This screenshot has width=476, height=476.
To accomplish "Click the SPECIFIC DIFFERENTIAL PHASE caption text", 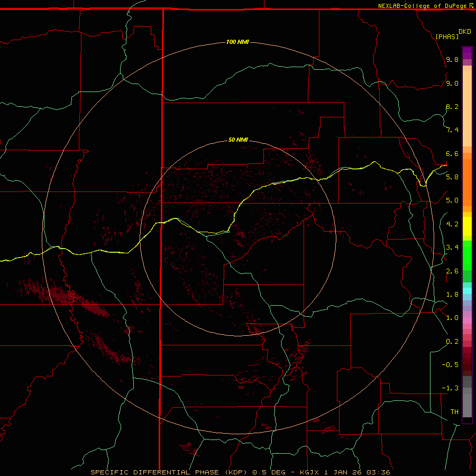I will [x=154, y=472].
